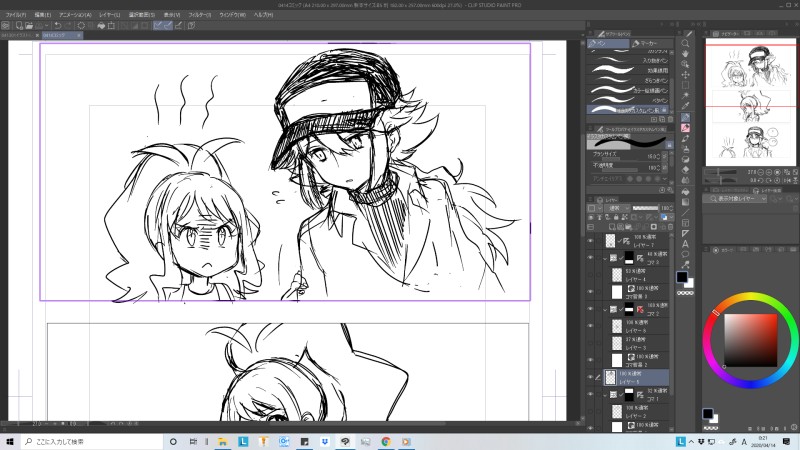Switch to the マーカー sub tool tab
800x450 pixels.
click(x=651, y=43)
